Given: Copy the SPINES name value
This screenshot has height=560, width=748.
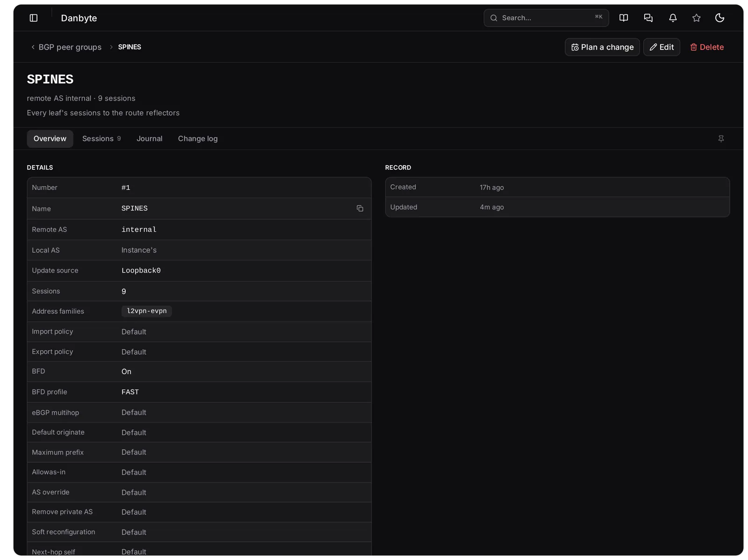Looking at the screenshot, I should 360,208.
